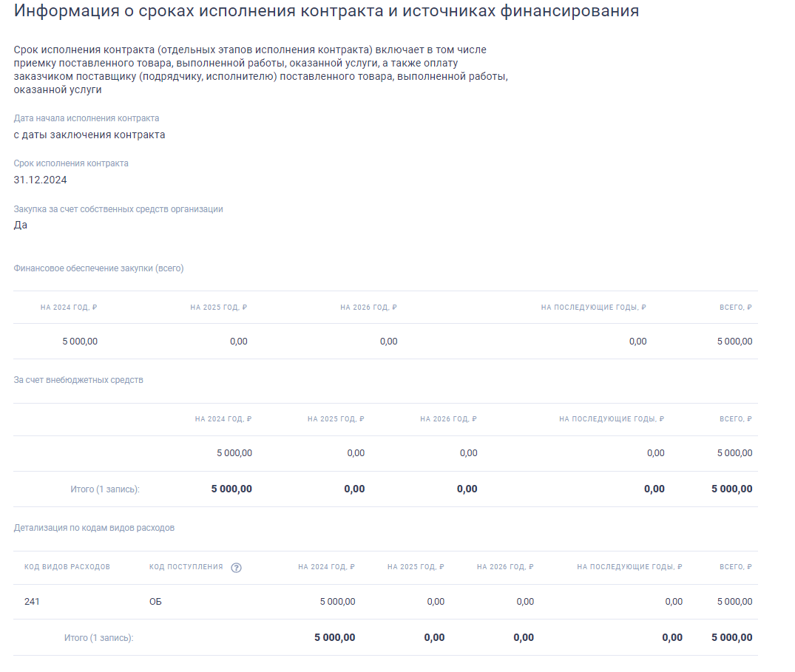Select the date 31.12.2024

point(40,180)
